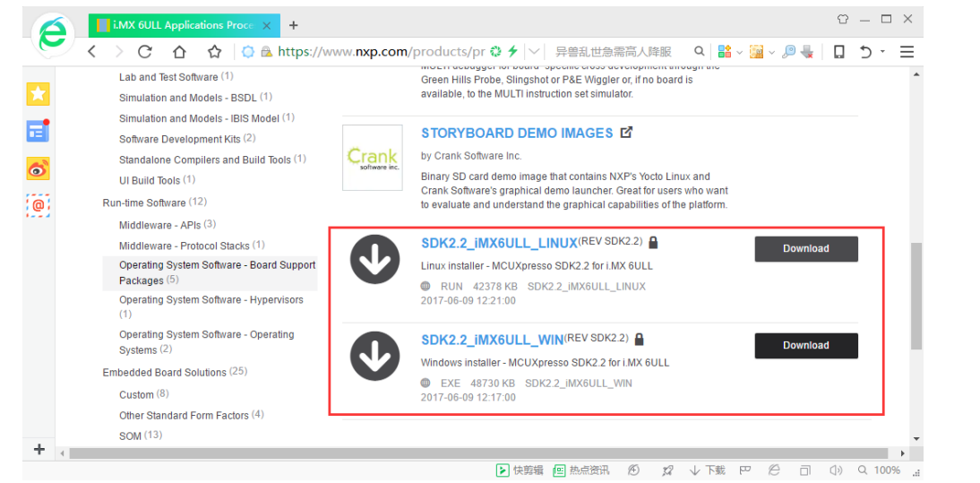Image resolution: width=980 pixels, height=483 pixels.
Task: Open the colorful extensions grid icon
Action: tap(725, 51)
